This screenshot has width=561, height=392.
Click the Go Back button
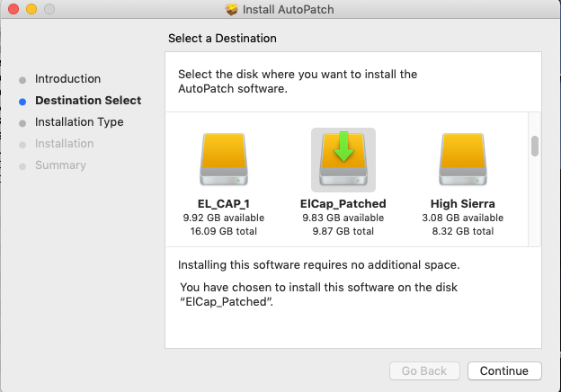(x=424, y=370)
